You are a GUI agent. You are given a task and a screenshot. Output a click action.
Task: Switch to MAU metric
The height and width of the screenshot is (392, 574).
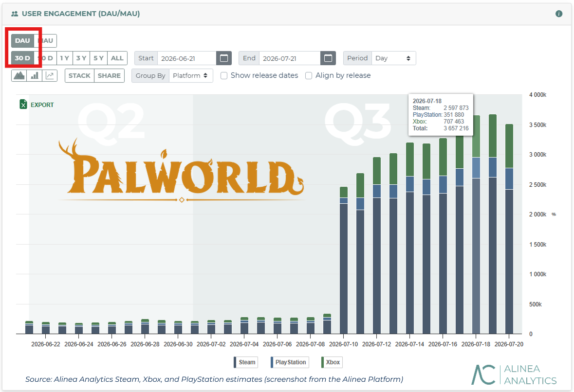point(45,40)
